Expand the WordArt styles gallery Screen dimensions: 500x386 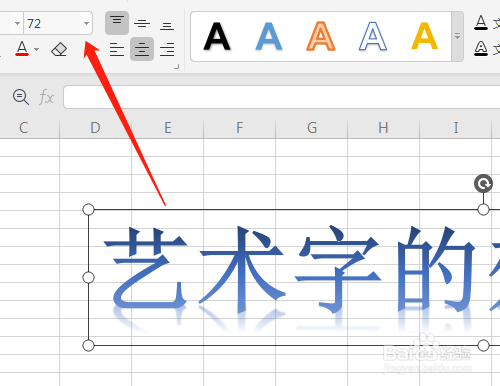pos(457,36)
